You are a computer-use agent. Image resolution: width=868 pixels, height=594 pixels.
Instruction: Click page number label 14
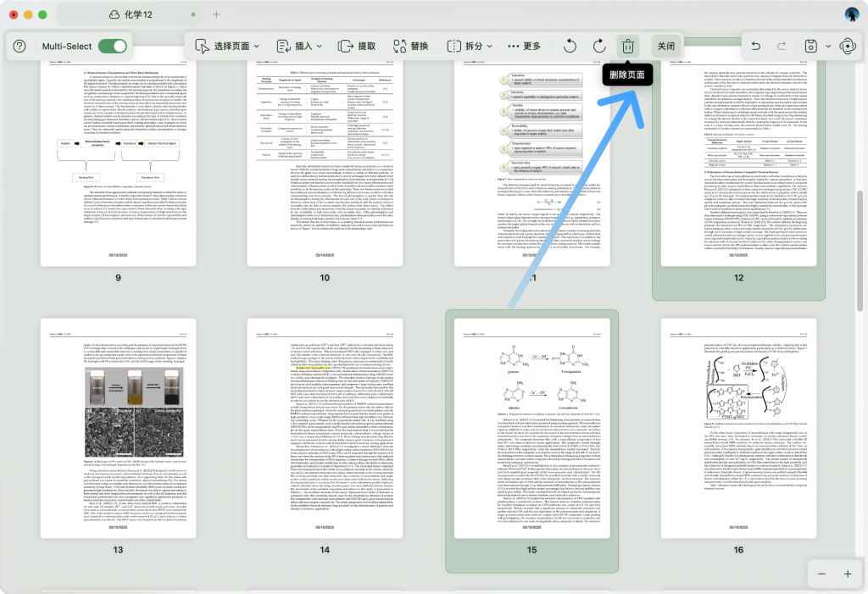tap(325, 550)
